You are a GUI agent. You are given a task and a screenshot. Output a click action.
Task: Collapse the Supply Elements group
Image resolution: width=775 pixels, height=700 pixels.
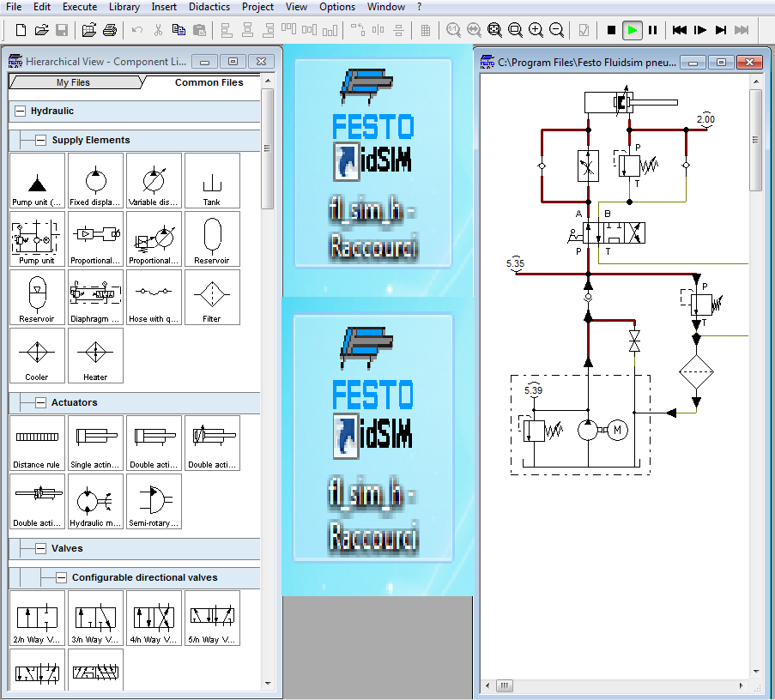pos(40,141)
